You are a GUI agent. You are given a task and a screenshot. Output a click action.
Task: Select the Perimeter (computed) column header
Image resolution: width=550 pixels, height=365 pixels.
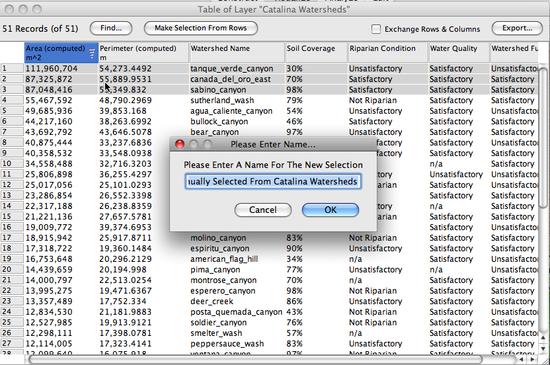point(143,53)
